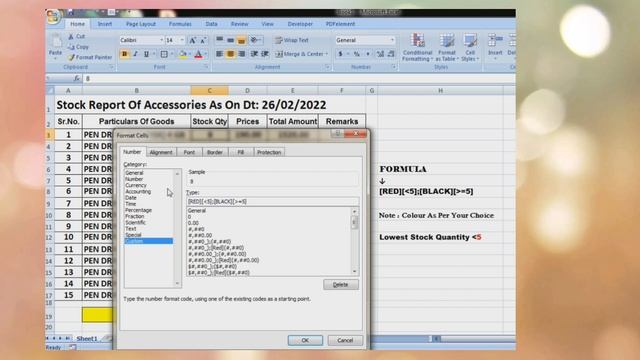This screenshot has height=360, width=640.
Task: Open the Borders dropdown arrow
Action: pyautogui.click(x=172, y=54)
